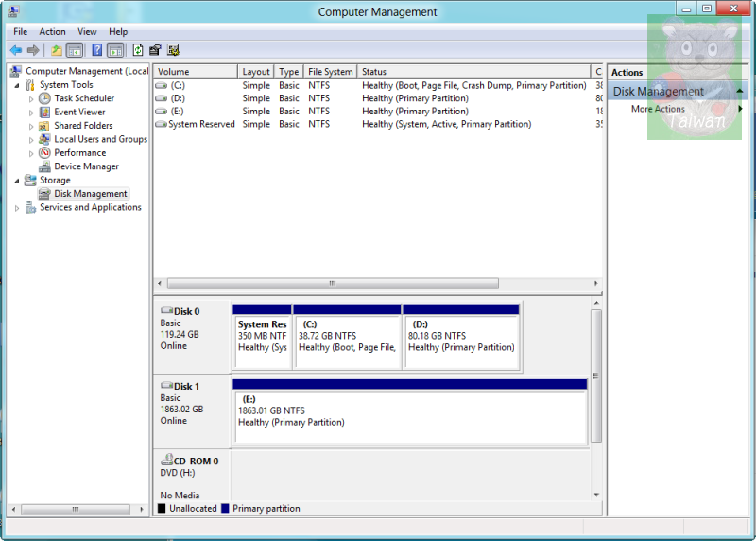Click the Device Manager icon in the tree
Image resolution: width=756 pixels, height=541 pixels.
coord(44,166)
